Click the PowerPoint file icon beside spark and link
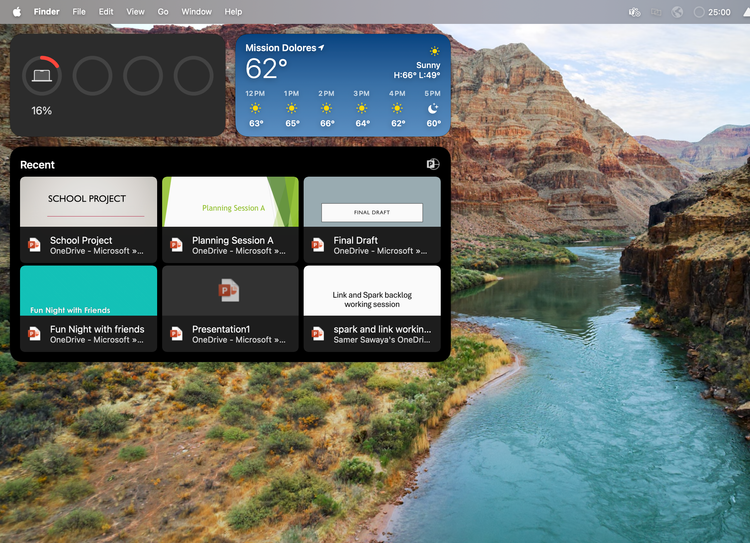Viewport: 750px width, 543px height. (x=318, y=334)
